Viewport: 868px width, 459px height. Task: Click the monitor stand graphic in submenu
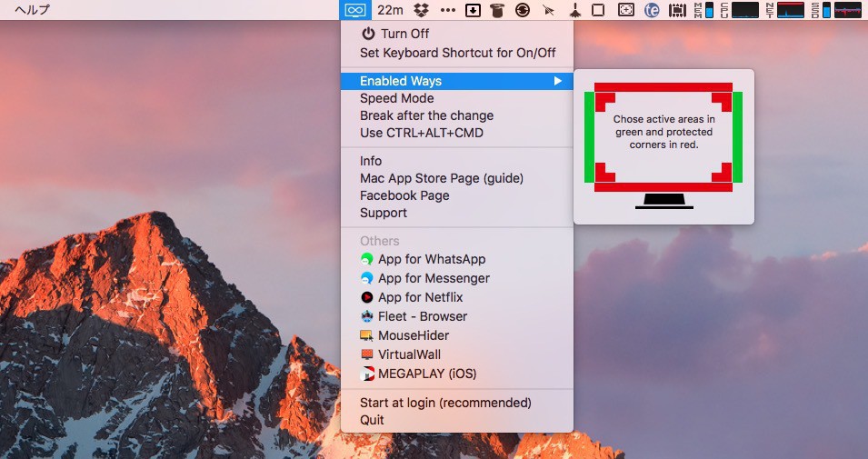663,202
